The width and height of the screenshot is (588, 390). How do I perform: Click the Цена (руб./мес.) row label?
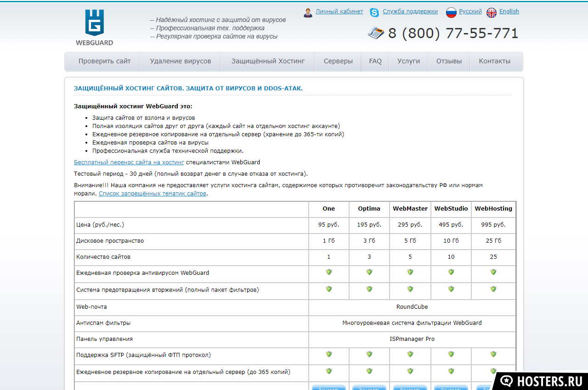(x=100, y=225)
